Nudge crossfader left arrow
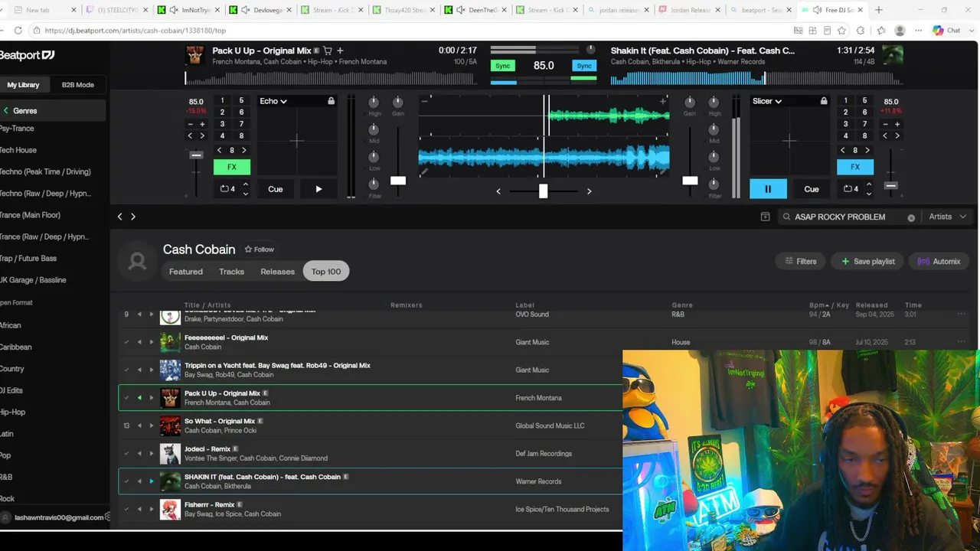The width and height of the screenshot is (980, 551). [498, 191]
